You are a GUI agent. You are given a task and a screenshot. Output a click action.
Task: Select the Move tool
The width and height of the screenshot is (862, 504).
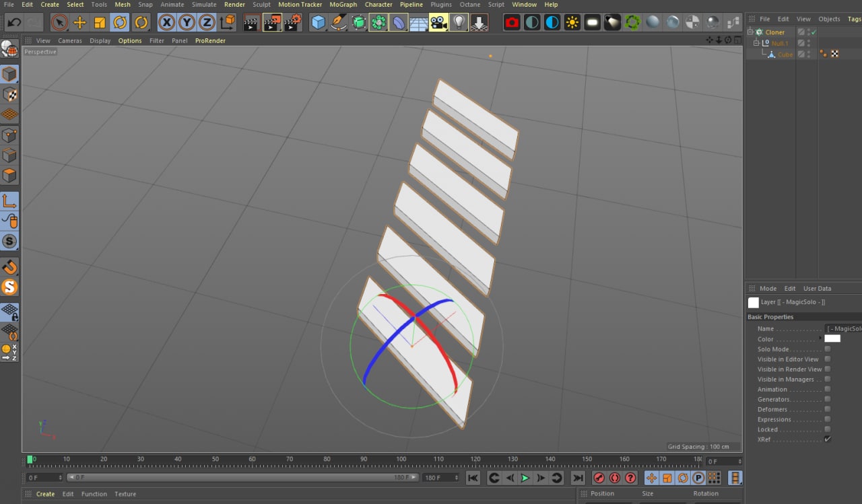pyautogui.click(x=79, y=22)
